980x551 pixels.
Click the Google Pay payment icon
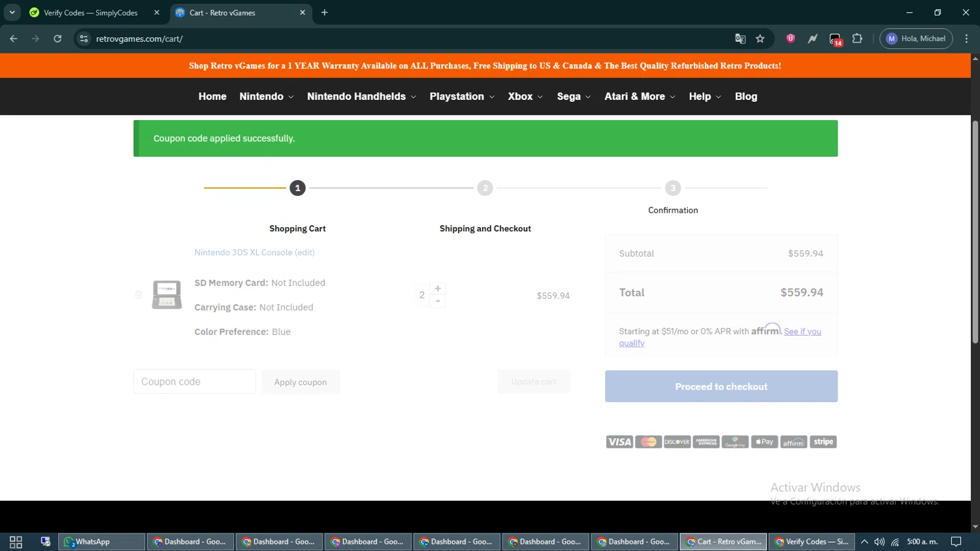point(735,442)
